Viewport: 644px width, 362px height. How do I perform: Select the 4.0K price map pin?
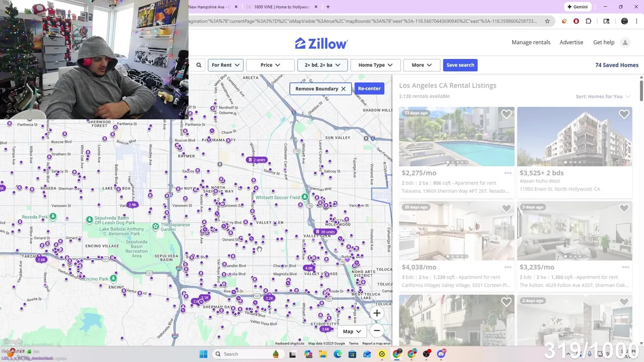pyautogui.click(x=309, y=268)
